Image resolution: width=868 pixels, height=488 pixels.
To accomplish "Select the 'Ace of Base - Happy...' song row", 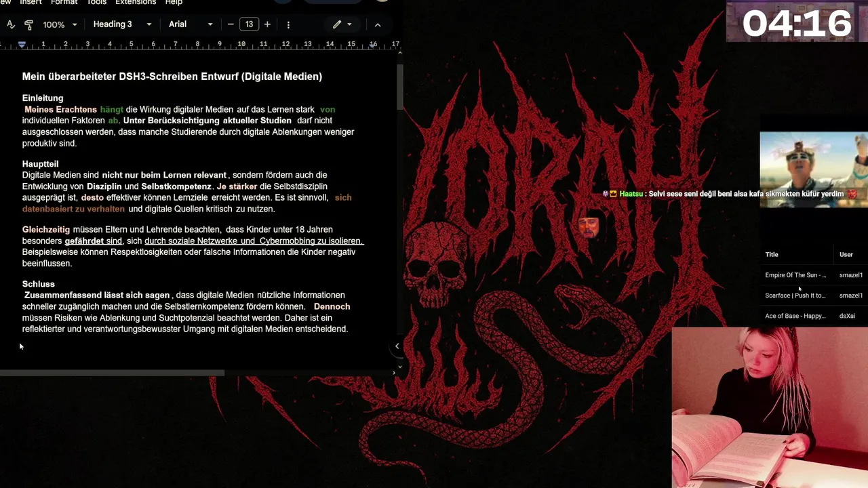I will [x=814, y=316].
